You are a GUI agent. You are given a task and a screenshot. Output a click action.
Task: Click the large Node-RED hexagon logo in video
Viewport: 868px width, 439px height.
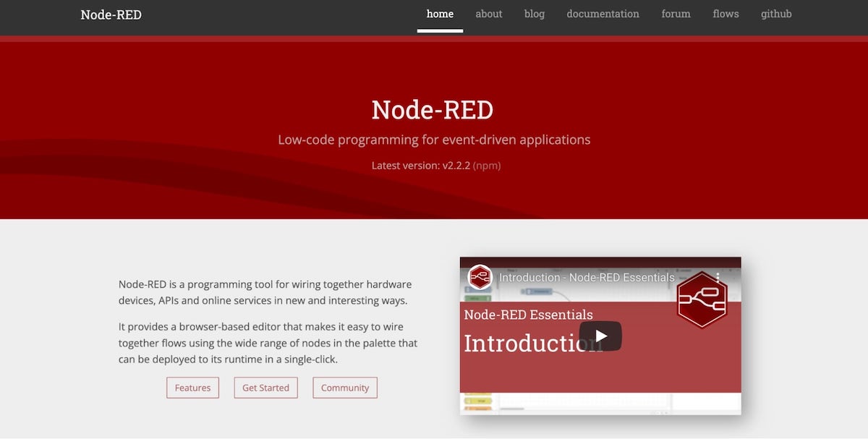[x=702, y=300]
